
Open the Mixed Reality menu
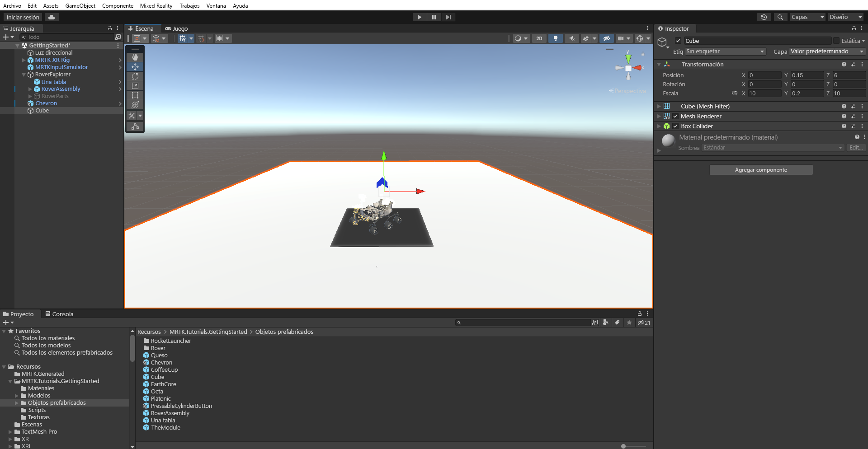(156, 6)
